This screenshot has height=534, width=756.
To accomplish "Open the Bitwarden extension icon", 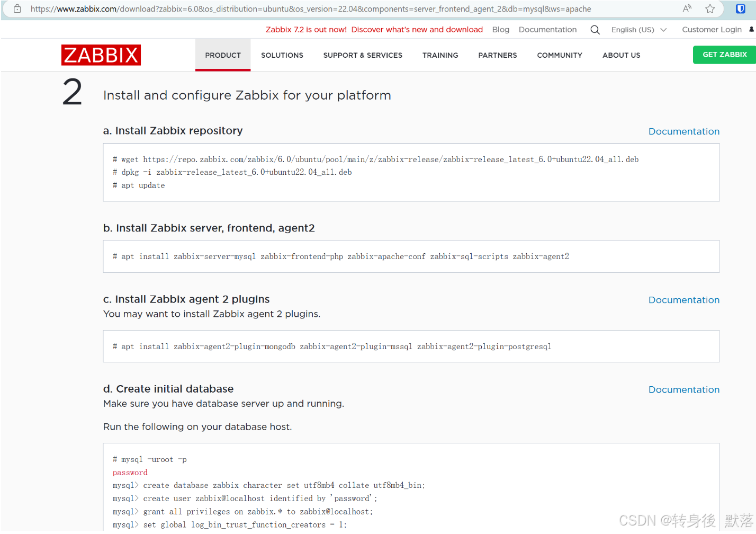I will (741, 8).
